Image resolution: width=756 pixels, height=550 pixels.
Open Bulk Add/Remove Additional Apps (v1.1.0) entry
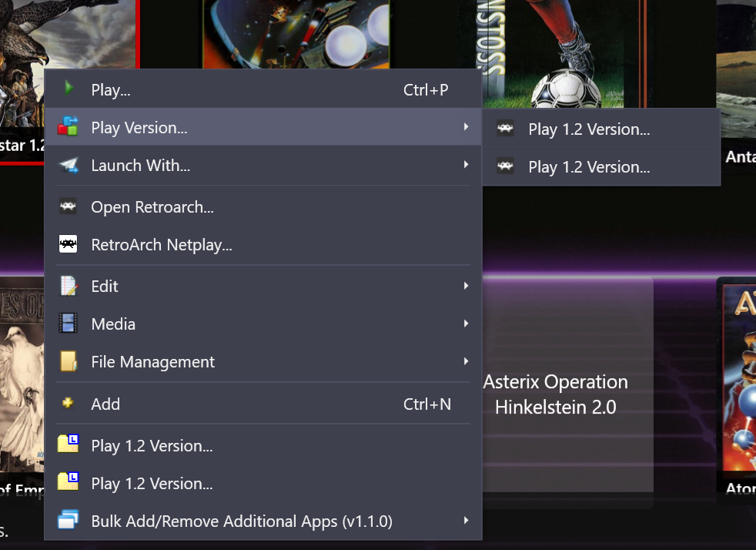(263, 521)
